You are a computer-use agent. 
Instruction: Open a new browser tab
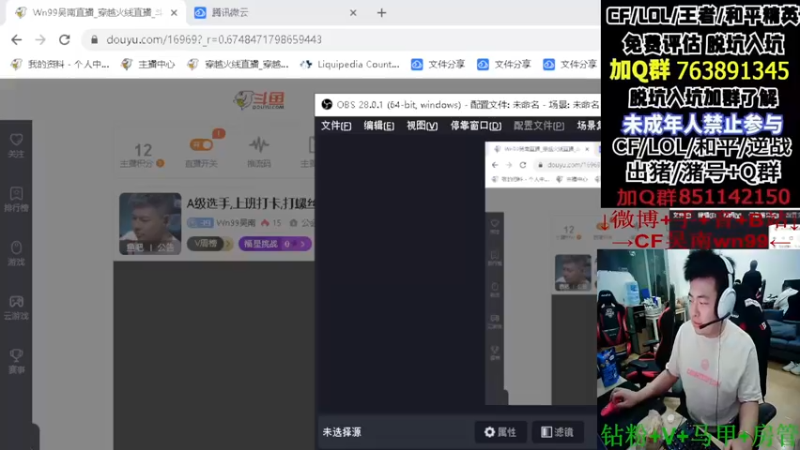click(x=382, y=13)
